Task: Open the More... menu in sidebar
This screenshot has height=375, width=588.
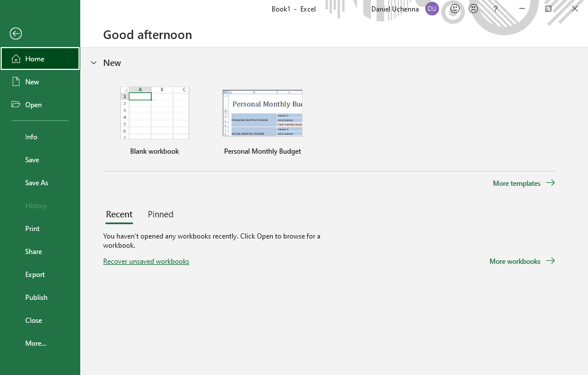Action: pyautogui.click(x=36, y=343)
